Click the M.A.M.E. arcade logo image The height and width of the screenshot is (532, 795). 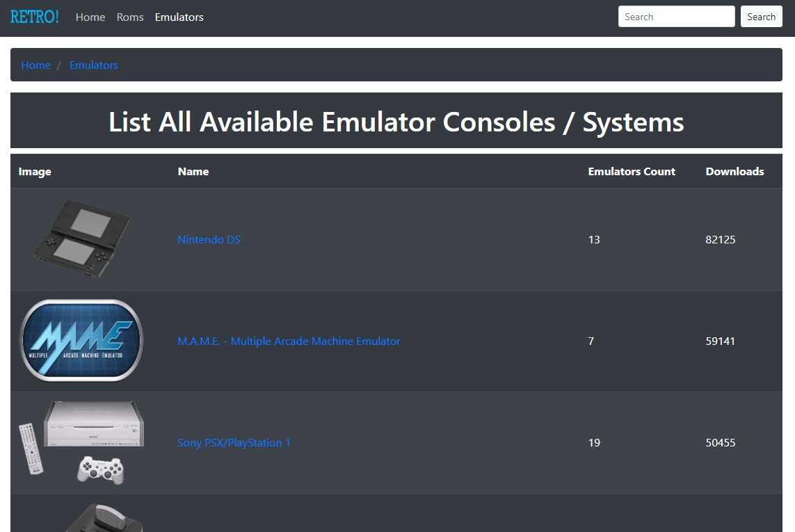(x=81, y=341)
